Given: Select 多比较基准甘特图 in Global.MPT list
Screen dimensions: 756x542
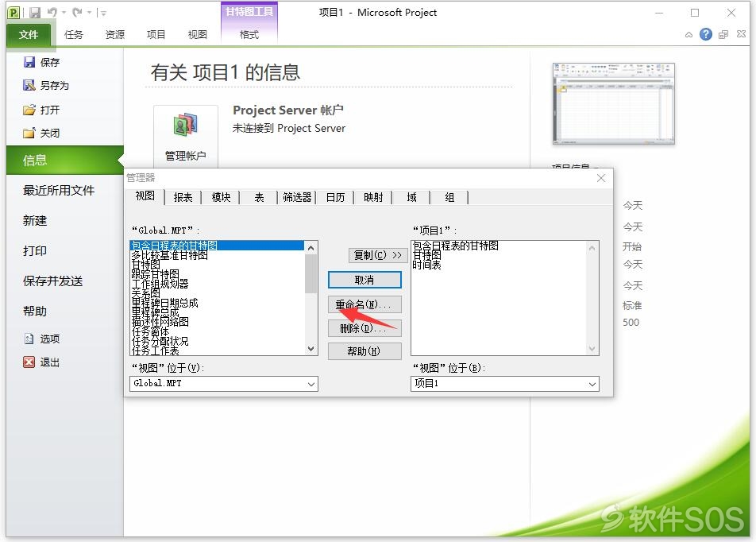Looking at the screenshot, I should pos(170,255).
